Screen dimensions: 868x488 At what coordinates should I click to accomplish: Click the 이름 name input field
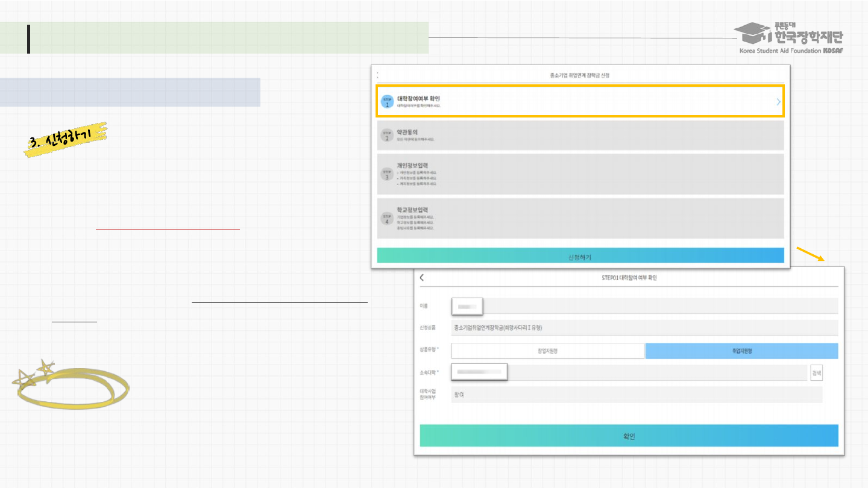point(644,306)
